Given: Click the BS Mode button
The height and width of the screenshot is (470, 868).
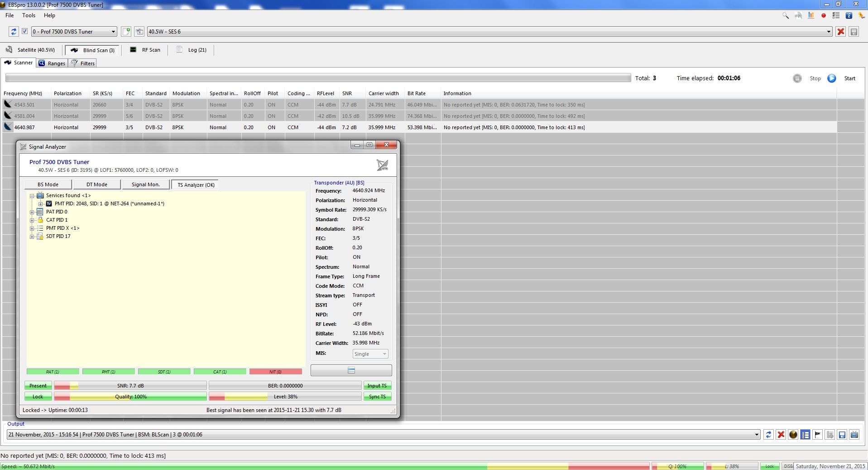Looking at the screenshot, I should 48,184.
